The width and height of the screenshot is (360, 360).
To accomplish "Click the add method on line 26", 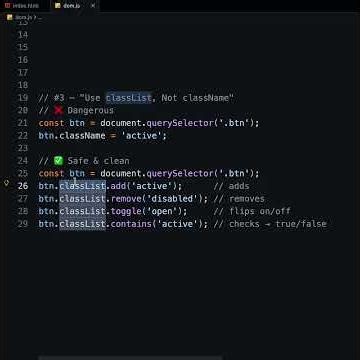I will pos(118,186).
